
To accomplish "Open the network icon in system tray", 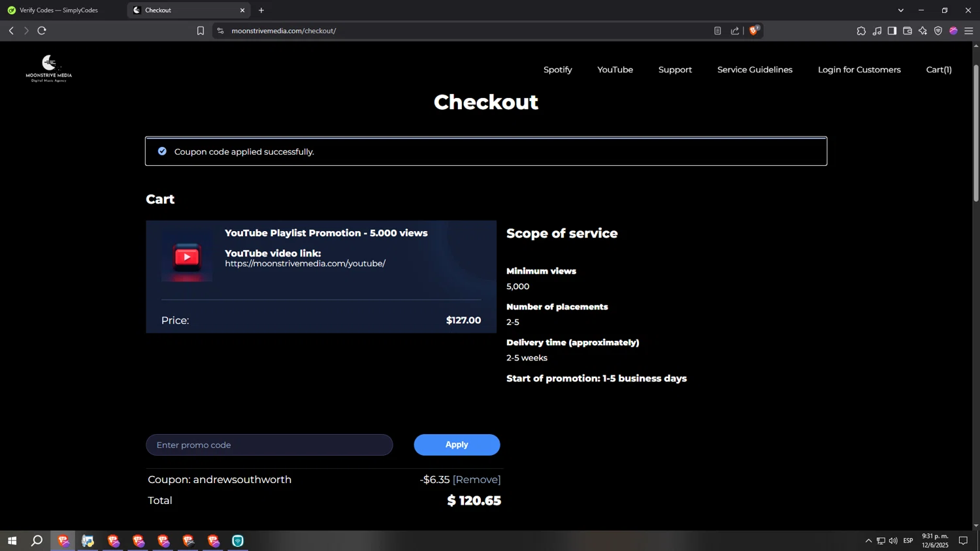I will [881, 541].
